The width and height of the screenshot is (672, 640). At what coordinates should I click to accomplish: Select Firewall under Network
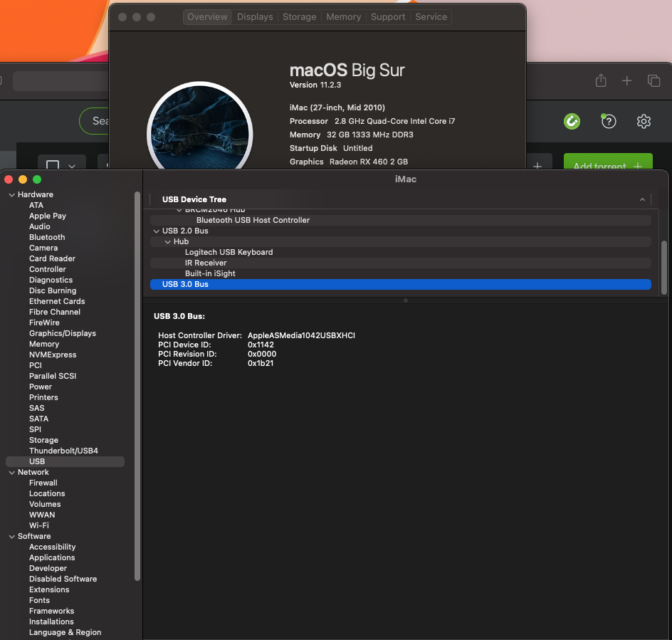pyautogui.click(x=43, y=483)
